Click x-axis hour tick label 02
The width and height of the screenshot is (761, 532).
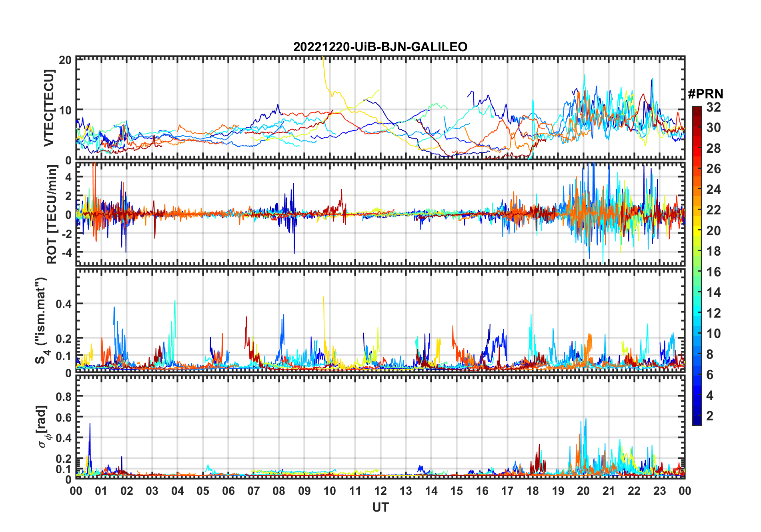point(127,491)
